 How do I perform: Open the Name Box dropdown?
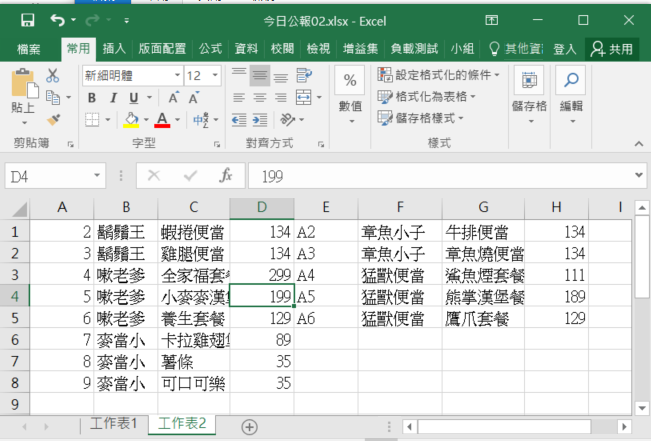(x=97, y=176)
